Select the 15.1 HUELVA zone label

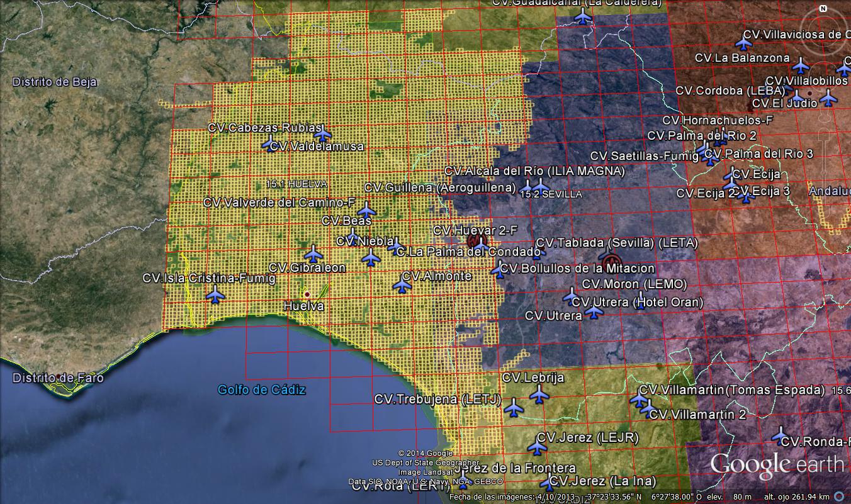[x=296, y=184]
